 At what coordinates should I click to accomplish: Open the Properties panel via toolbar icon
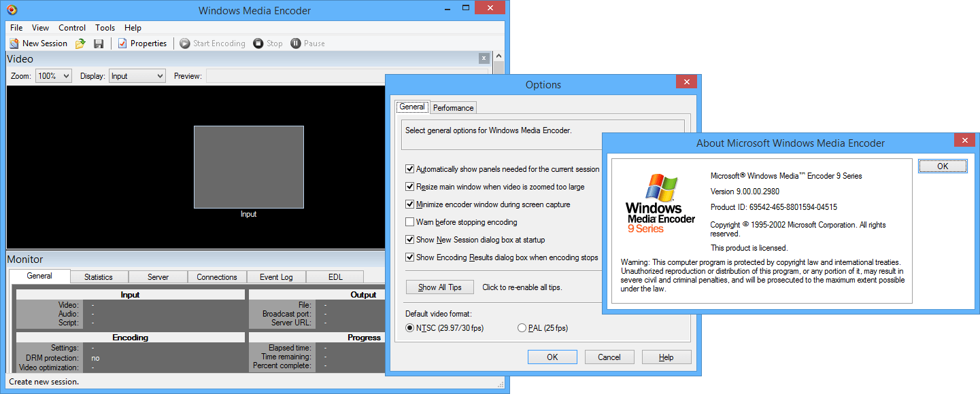pos(141,43)
